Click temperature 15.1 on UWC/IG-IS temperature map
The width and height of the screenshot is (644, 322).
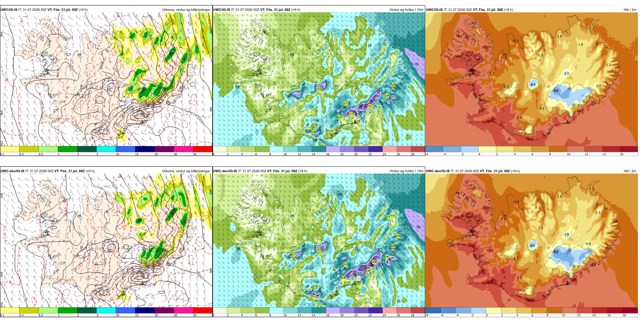489,121
